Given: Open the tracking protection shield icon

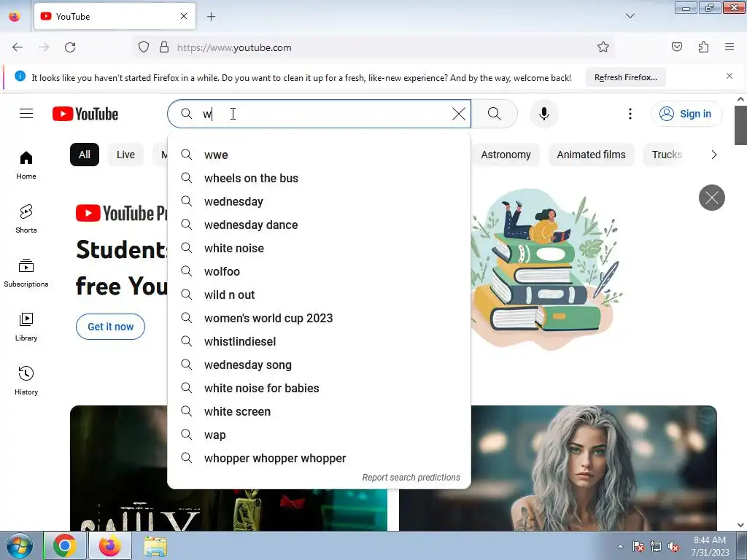Looking at the screenshot, I should click(144, 47).
